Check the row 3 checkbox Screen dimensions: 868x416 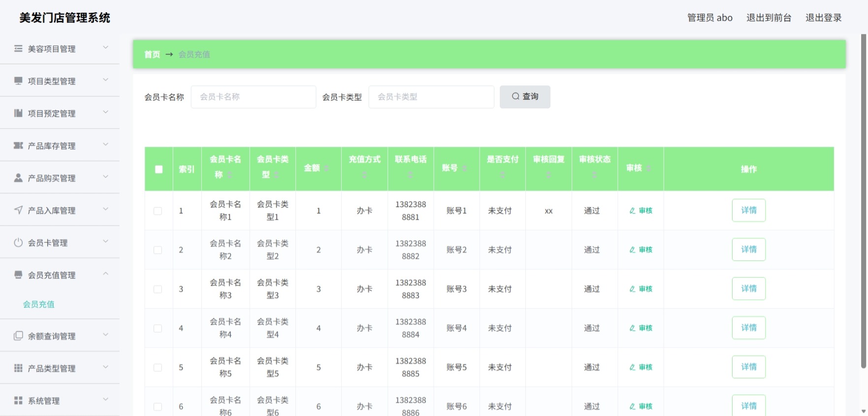pyautogui.click(x=158, y=289)
